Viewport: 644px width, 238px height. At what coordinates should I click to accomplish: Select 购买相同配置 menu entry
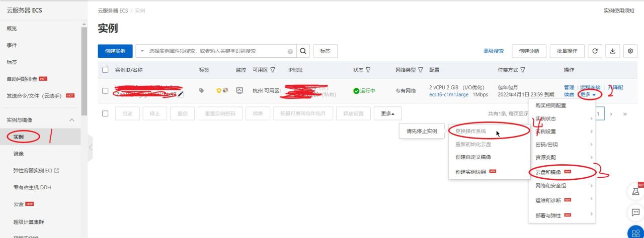(x=550, y=105)
